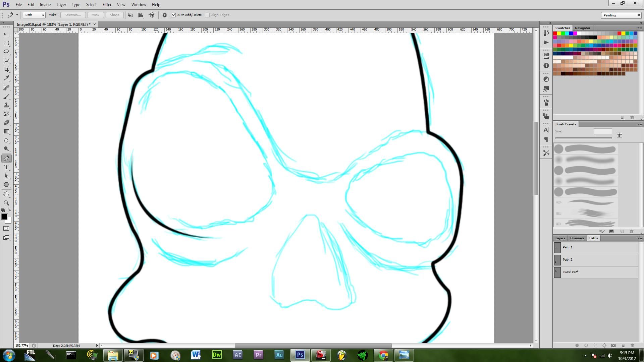Select the Eyedropper tool
The image size is (644, 362).
click(x=6, y=78)
